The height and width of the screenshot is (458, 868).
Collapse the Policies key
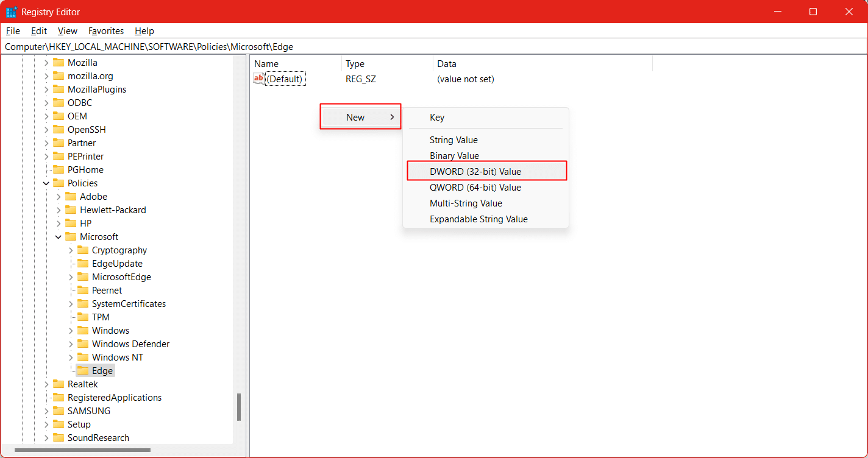click(x=46, y=183)
